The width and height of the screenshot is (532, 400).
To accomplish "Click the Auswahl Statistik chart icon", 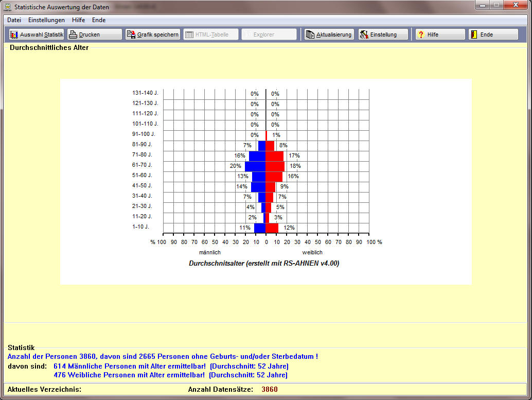I will 14,34.
